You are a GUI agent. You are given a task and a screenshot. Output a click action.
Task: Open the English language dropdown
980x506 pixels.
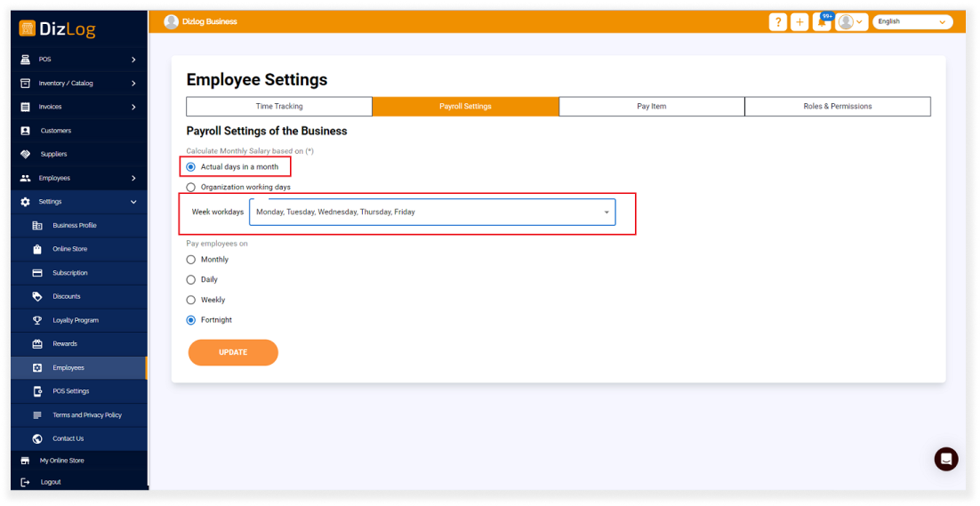[x=912, y=22]
